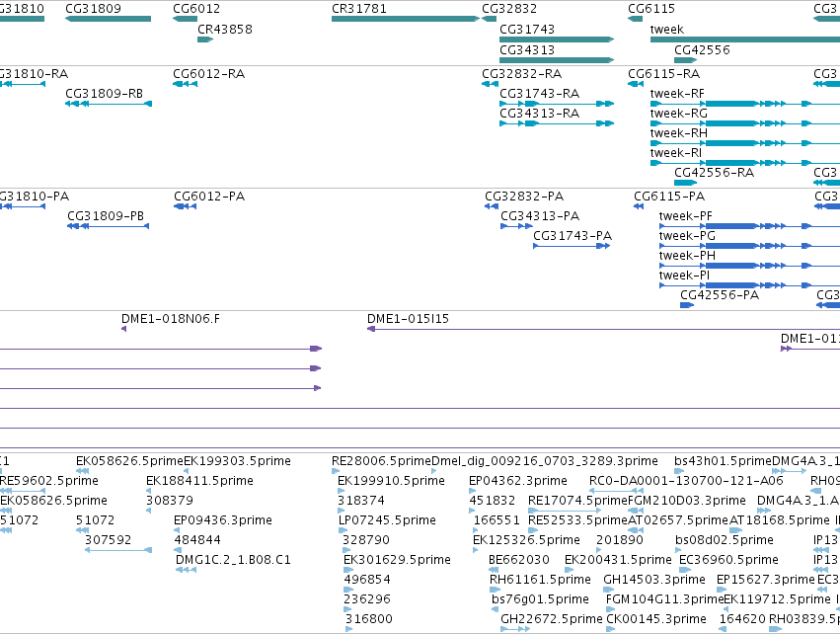Click the CG31809-RB transcript glyph
840x634 pixels.
pyautogui.click(x=109, y=104)
